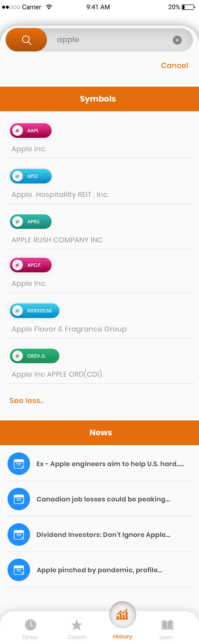Tap the APRU symbol badge
Screen dimensions: 199x644
click(x=31, y=222)
